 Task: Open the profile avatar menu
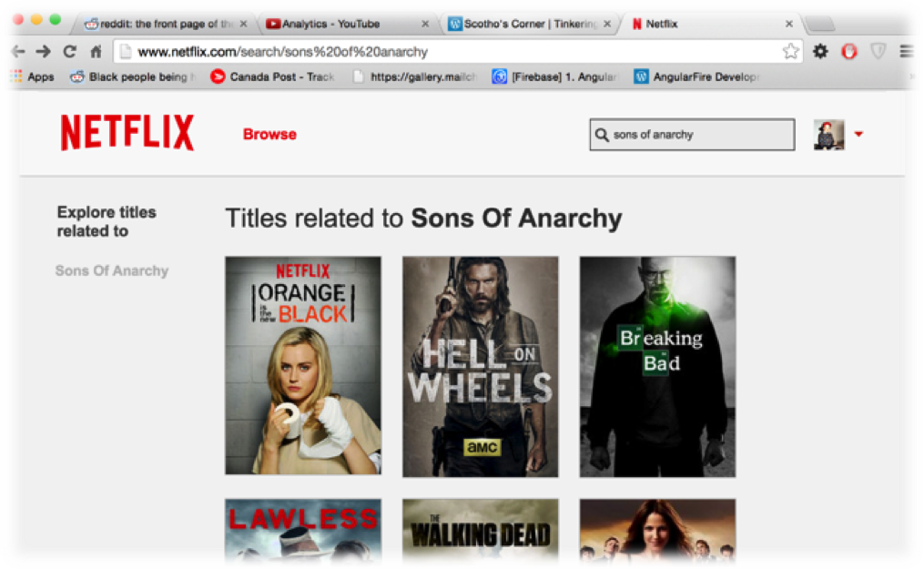click(829, 135)
